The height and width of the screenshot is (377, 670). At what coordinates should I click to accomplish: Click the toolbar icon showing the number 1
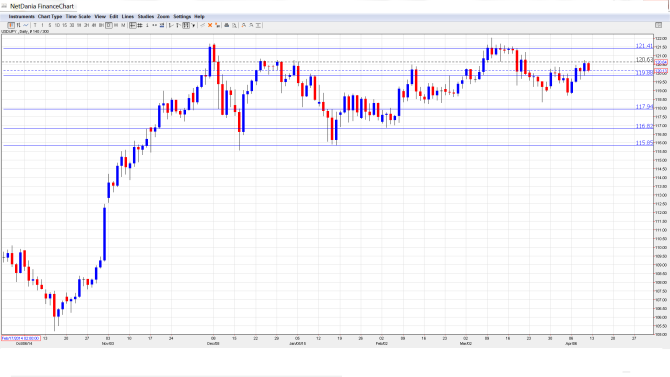point(147,25)
